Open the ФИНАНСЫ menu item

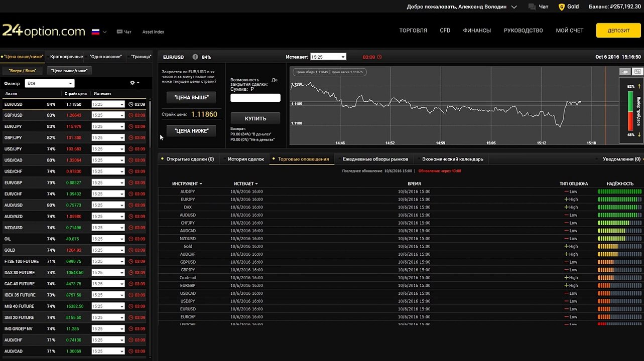(x=477, y=31)
